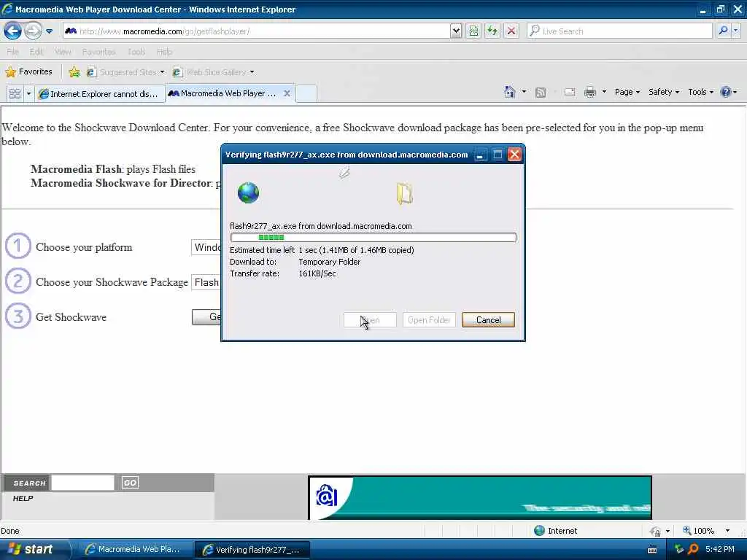Click the 5:42 PM clock
Image resolution: width=747 pixels, height=560 pixels.
[x=720, y=549]
